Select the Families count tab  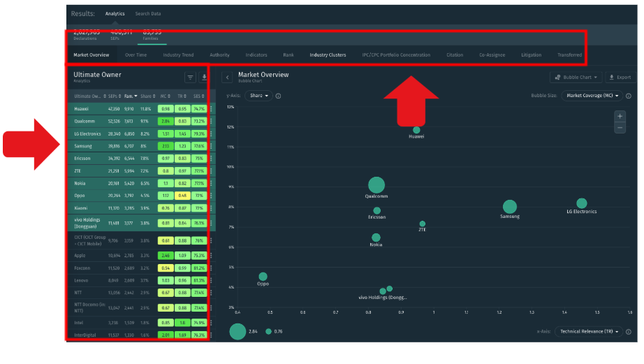pos(152,35)
